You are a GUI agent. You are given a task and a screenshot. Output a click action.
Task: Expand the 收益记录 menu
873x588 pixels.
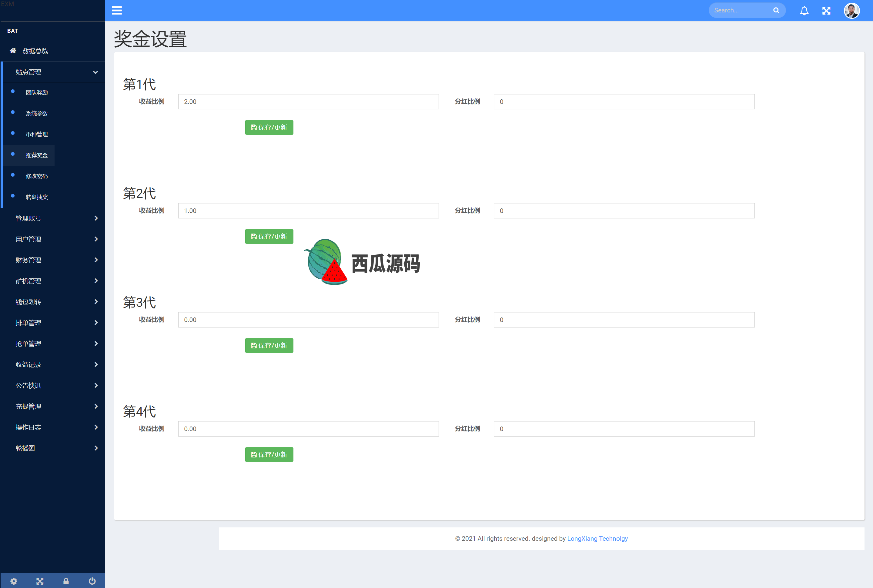coord(54,364)
